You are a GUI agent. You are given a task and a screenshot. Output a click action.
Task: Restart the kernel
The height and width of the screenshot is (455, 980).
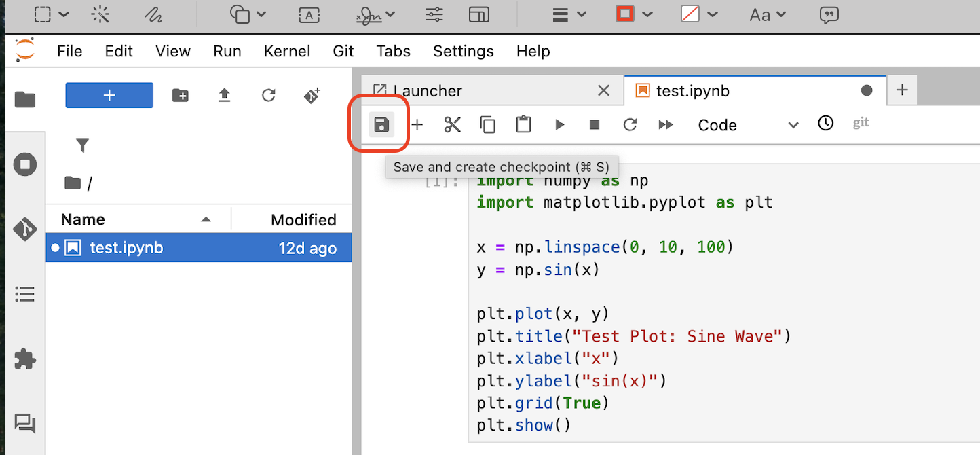tap(630, 124)
